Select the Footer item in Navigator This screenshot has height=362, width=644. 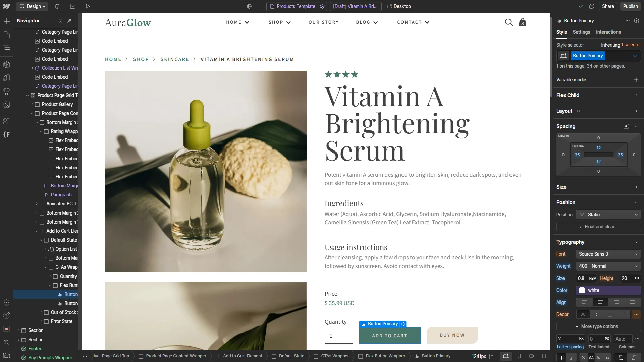(35, 349)
